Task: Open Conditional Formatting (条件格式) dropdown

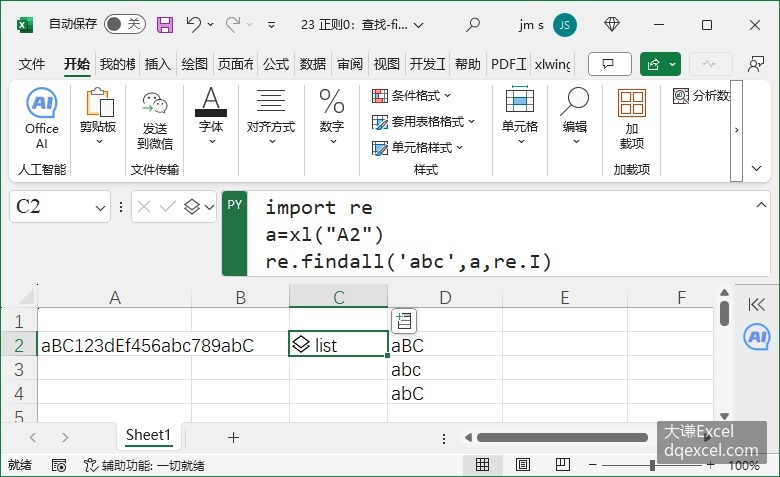Action: coord(411,95)
